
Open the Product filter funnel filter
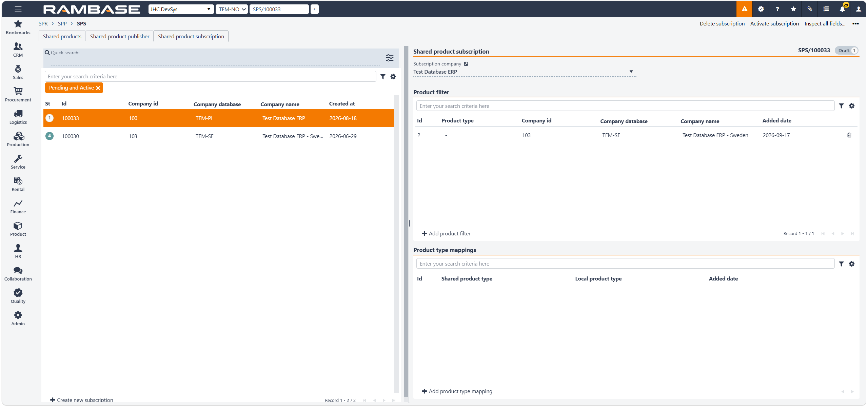pyautogui.click(x=841, y=106)
